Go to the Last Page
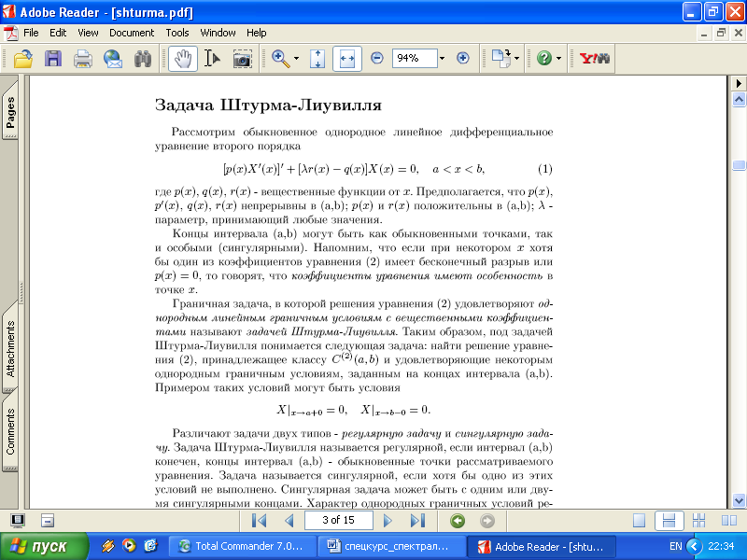The height and width of the screenshot is (560, 747). [417, 521]
